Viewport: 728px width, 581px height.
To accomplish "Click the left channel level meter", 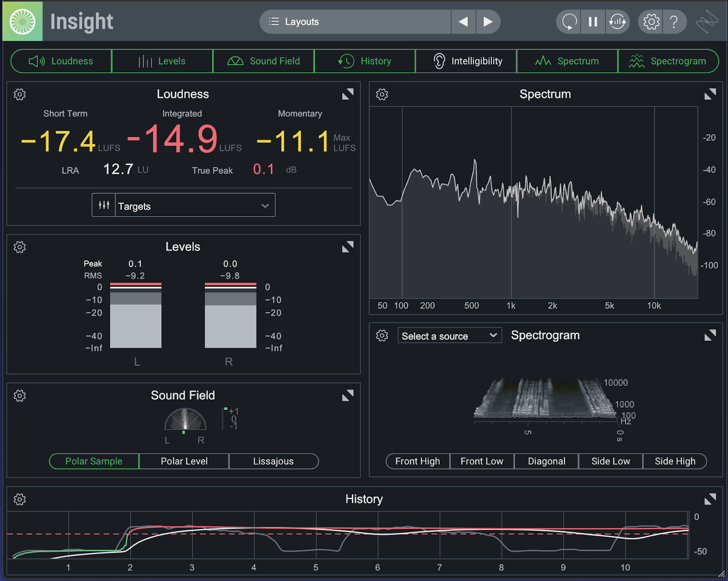I will click(136, 315).
